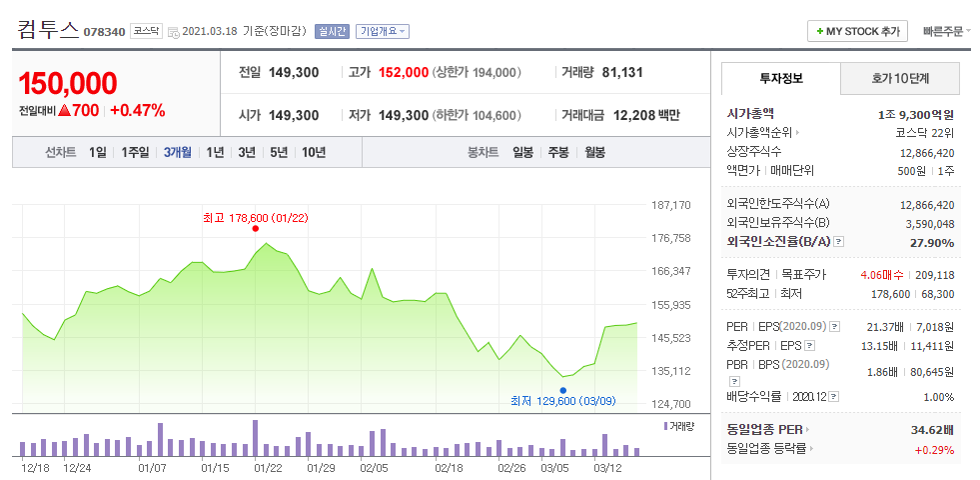Viewport: 980px width, 480px height.
Task: Select the 3년 line chart period
Action: pos(247,152)
